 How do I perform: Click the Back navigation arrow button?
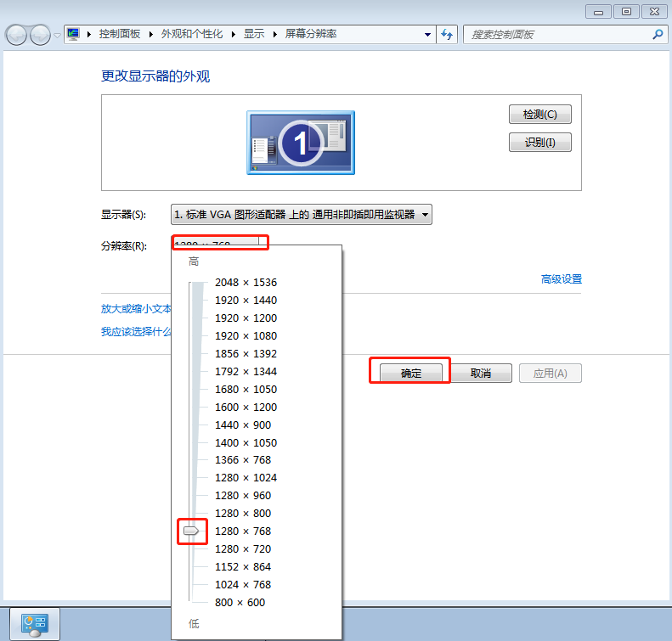click(x=17, y=35)
